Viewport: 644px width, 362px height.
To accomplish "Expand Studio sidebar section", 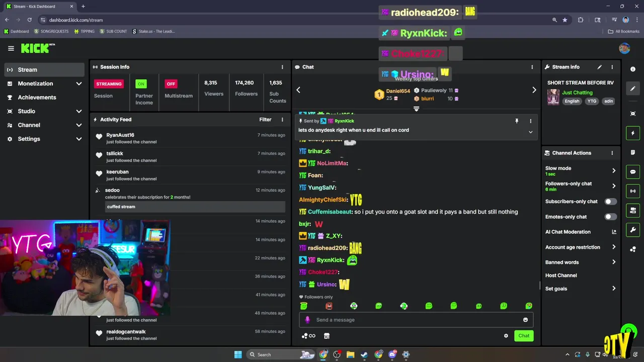I will click(x=79, y=111).
